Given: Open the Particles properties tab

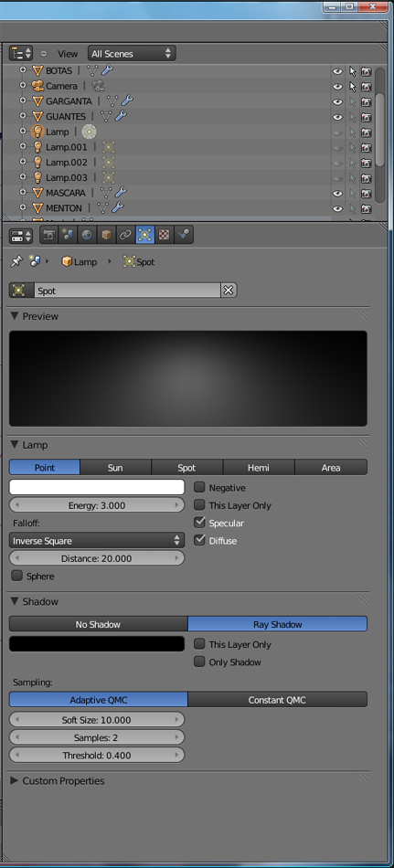Looking at the screenshot, I should [183, 235].
